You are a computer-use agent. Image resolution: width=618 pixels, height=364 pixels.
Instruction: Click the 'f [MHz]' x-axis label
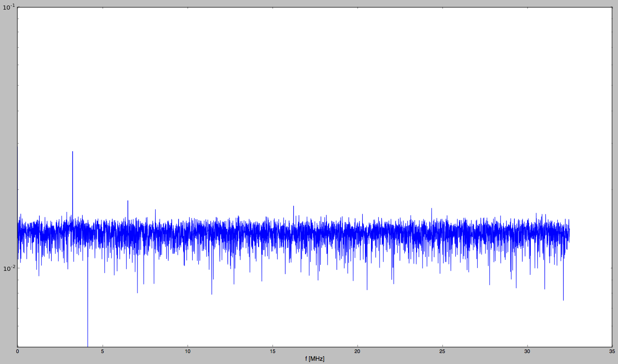click(x=315, y=359)
